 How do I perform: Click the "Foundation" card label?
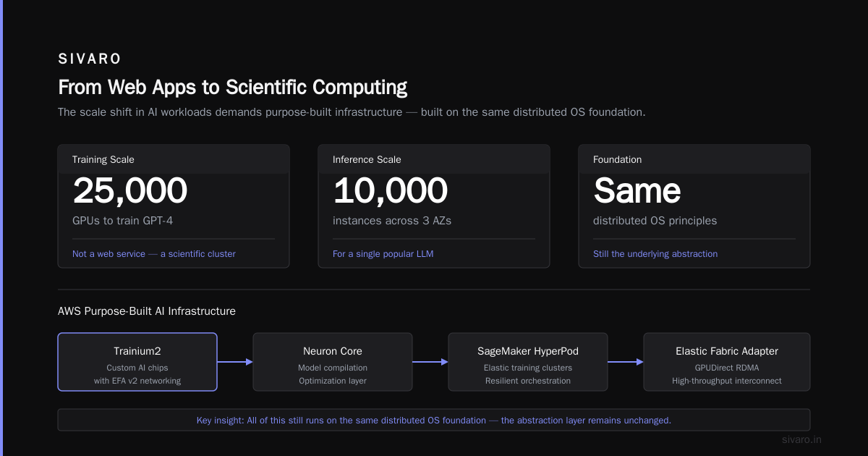pyautogui.click(x=618, y=159)
